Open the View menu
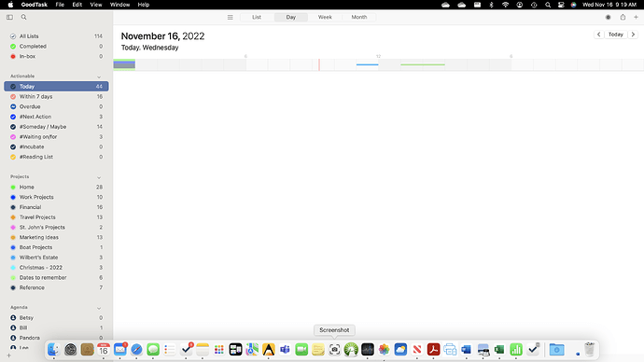The image size is (644, 362). [x=96, y=5]
